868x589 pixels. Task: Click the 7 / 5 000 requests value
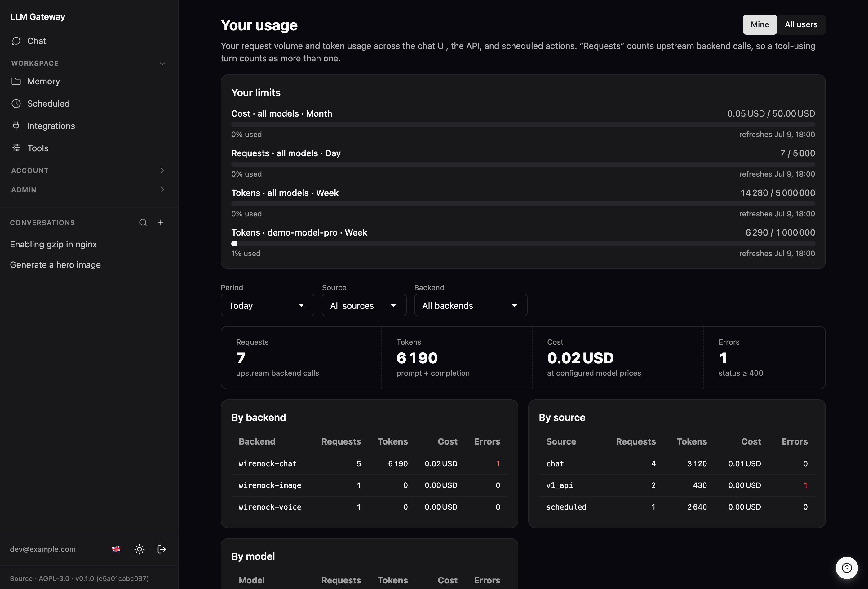(797, 153)
